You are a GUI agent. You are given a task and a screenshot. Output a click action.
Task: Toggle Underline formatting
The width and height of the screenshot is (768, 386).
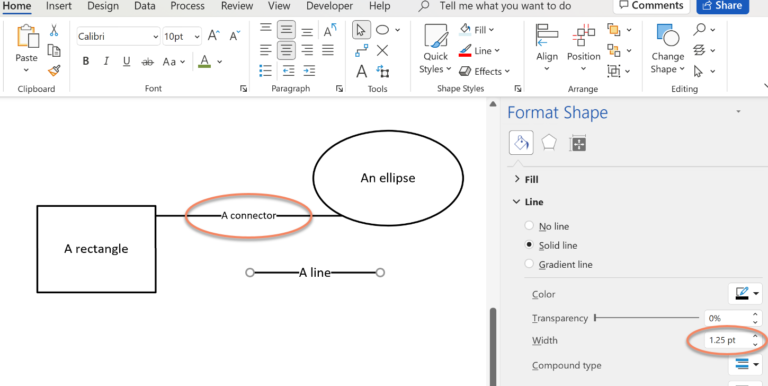tap(126, 62)
